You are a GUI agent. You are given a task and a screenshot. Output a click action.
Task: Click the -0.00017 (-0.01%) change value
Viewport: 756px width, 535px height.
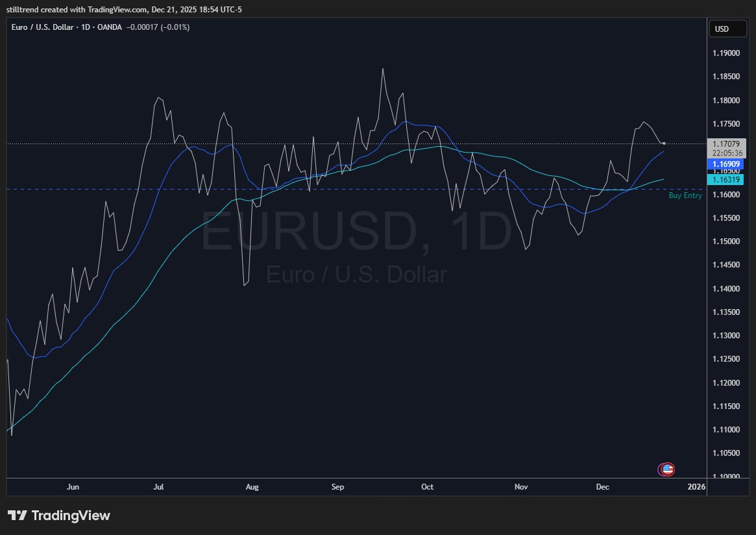coord(158,27)
